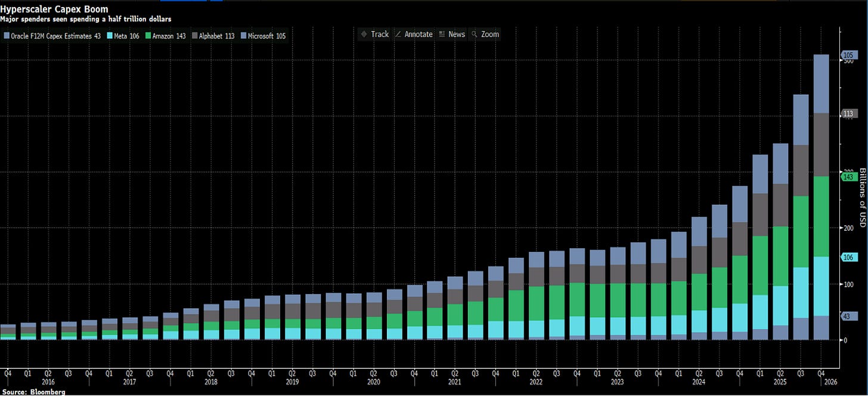Click the Annotate pencil icon
This screenshot has height=396, width=868.
tap(399, 35)
